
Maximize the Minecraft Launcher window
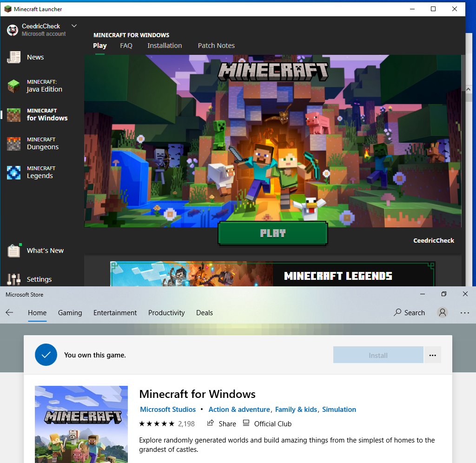pos(433,9)
